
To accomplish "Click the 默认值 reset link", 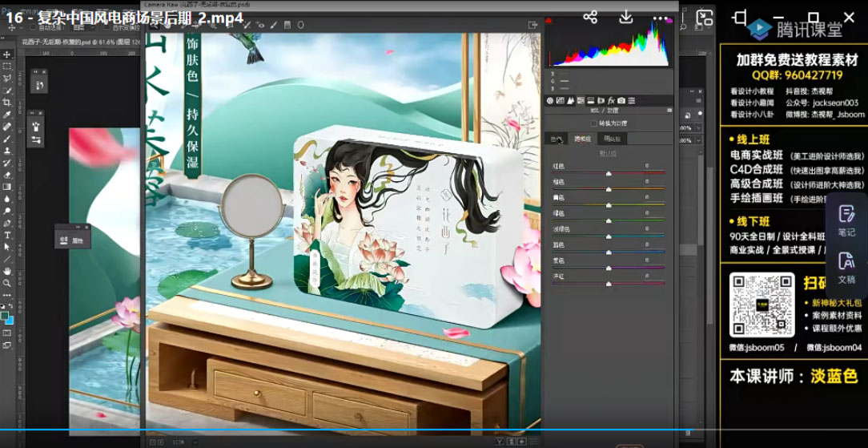I will 609,154.
